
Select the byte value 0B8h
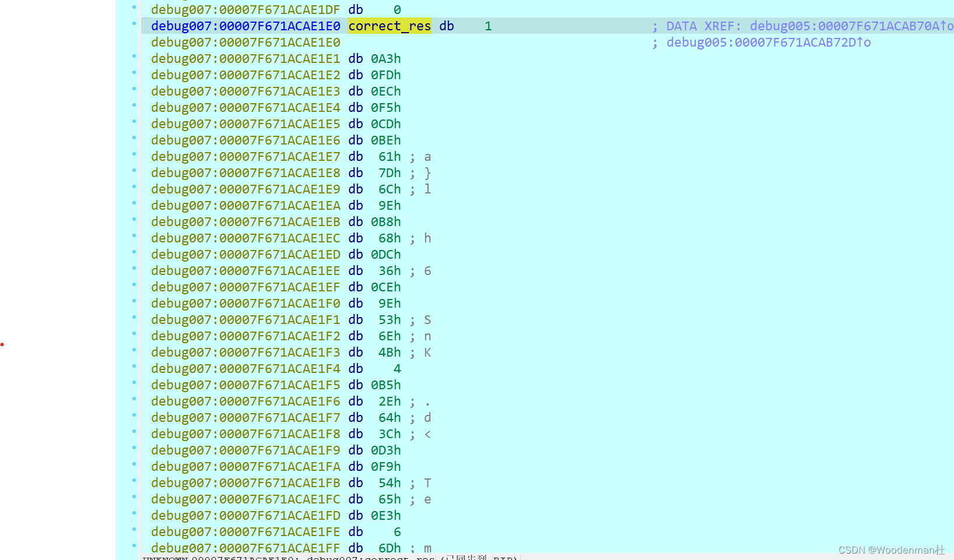[x=386, y=222]
